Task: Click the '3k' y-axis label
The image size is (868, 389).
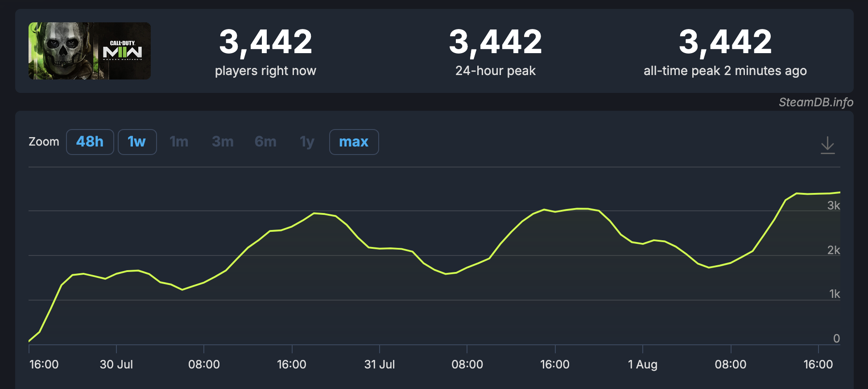Action: (833, 205)
